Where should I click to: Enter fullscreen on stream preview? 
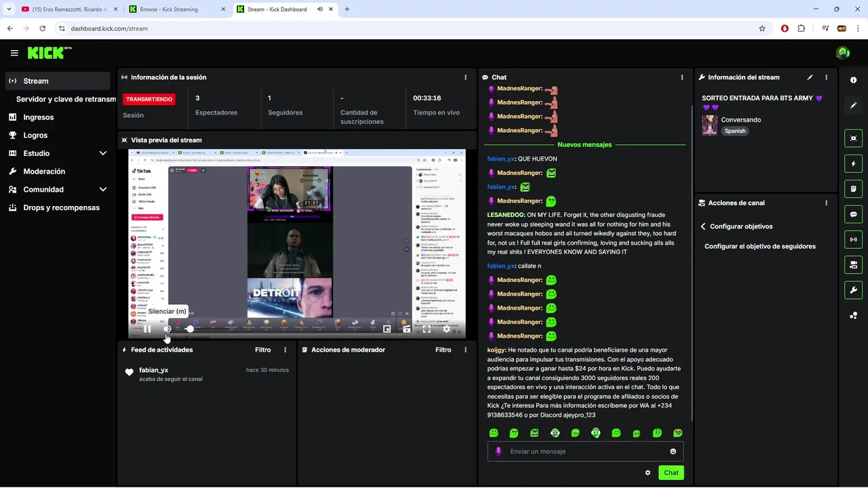pos(427,329)
